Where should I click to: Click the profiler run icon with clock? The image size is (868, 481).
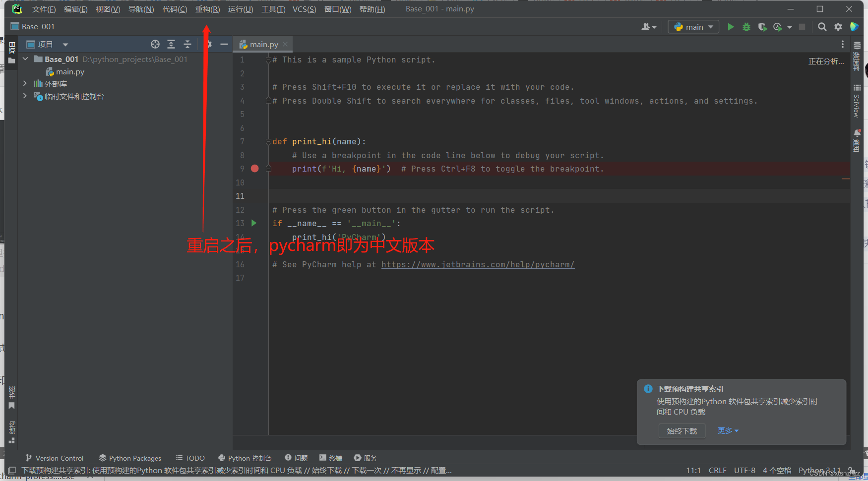[x=778, y=27]
